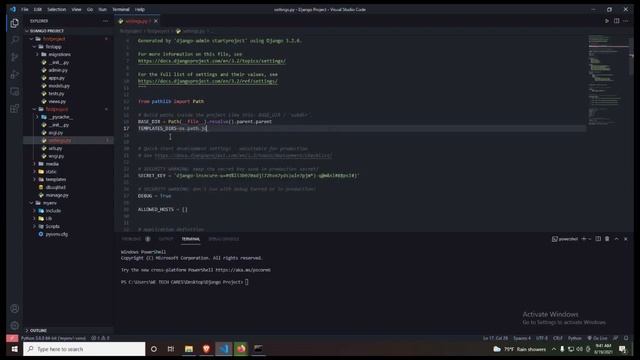The width and height of the screenshot is (640, 360).
Task: Open the Run menu
Action: [102, 9]
